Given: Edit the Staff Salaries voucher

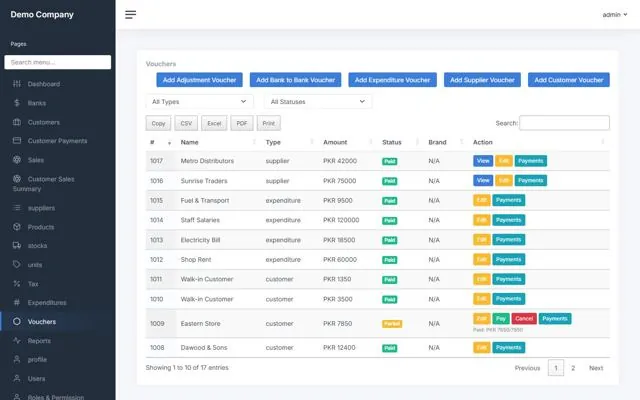Looking at the screenshot, I should pyautogui.click(x=482, y=220).
